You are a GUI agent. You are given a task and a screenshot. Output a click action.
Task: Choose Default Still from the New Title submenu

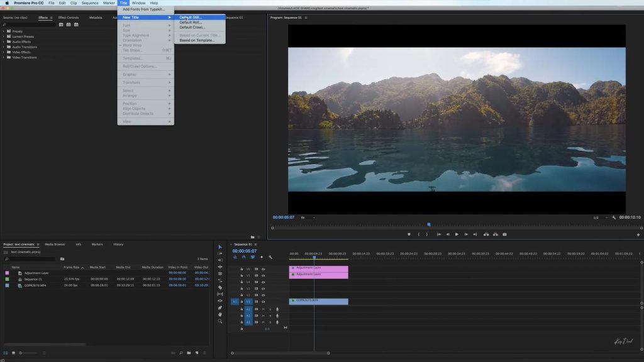click(x=192, y=17)
